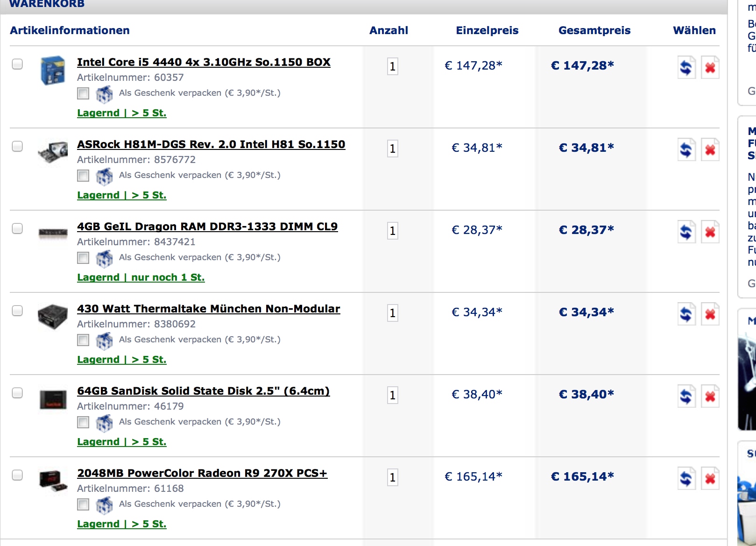Viewport: 756px width, 546px height.
Task: Tick row checkbox for PowerColor Radeon
Action: tap(17, 475)
